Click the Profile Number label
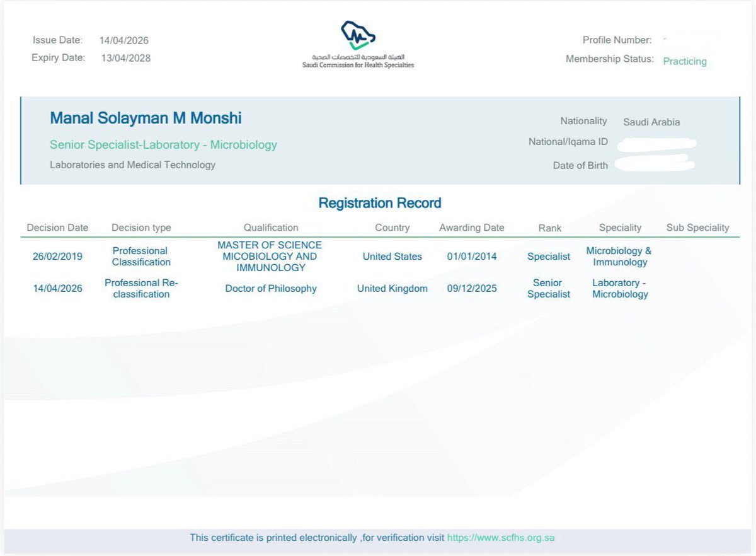756x556 pixels. 617,40
